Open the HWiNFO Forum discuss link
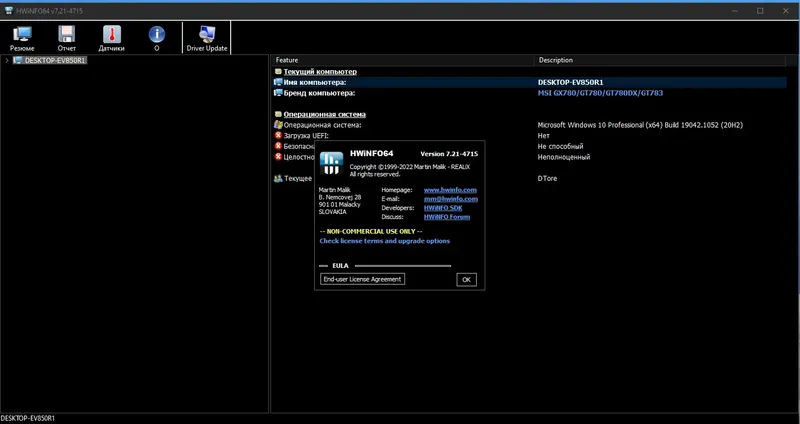 [446, 217]
